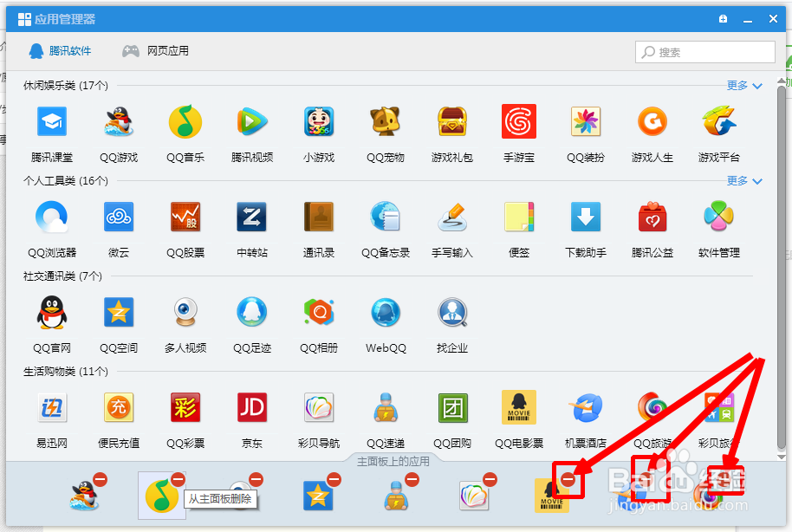Viewport: 792px width, 532px height.
Task: Open the QQ官网 penguin icon
Action: [x=52, y=312]
